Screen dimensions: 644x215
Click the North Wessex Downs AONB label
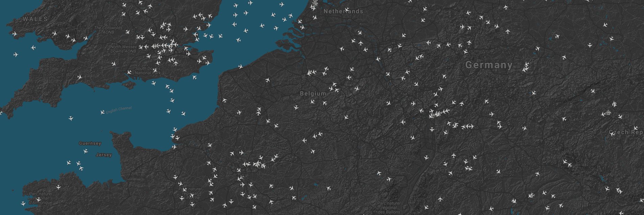(x=123, y=49)
